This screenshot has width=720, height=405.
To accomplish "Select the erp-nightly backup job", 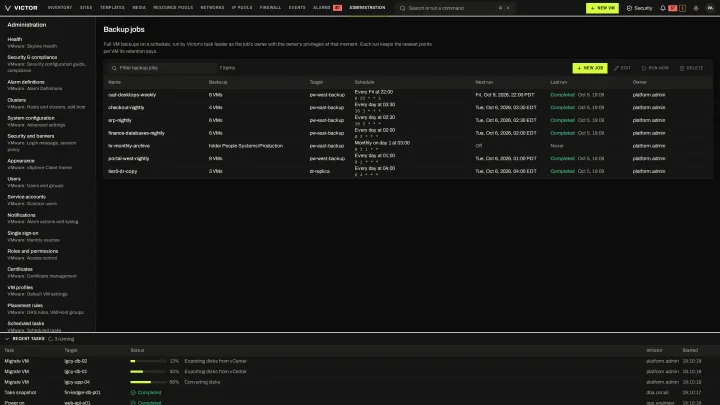I will (408, 120).
